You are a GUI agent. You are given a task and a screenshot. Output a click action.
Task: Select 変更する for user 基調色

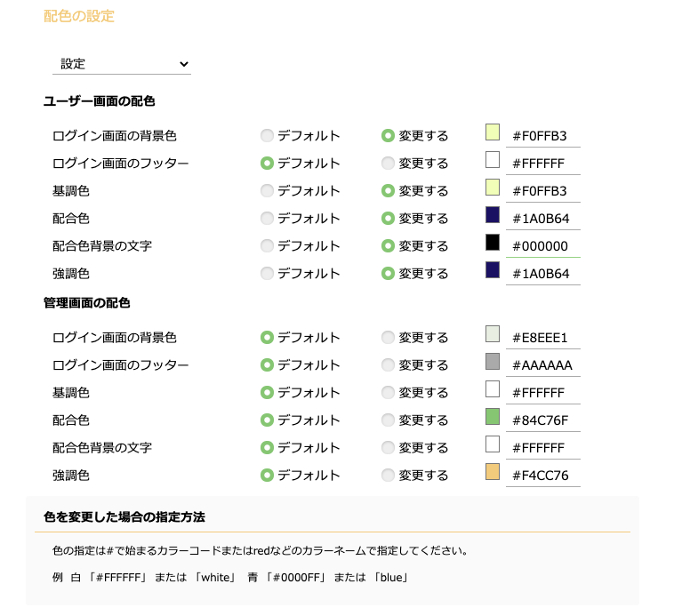point(388,190)
